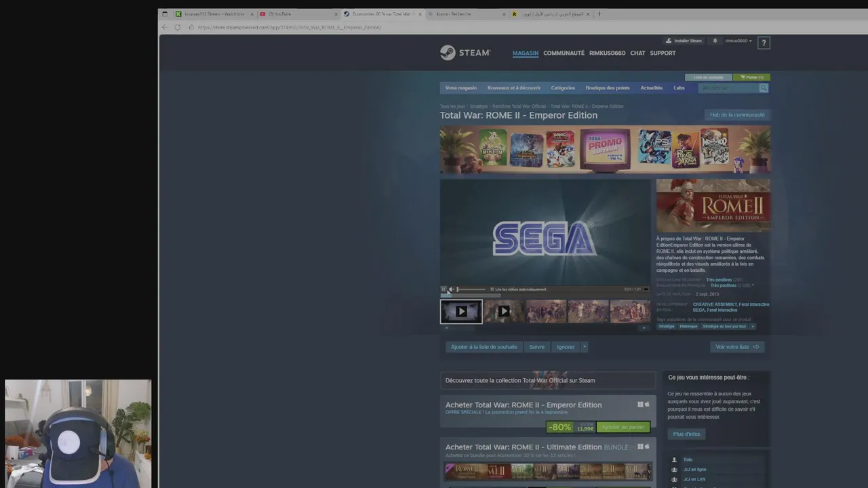Click the Suivre button
This screenshot has height=488, width=868.
click(537, 347)
